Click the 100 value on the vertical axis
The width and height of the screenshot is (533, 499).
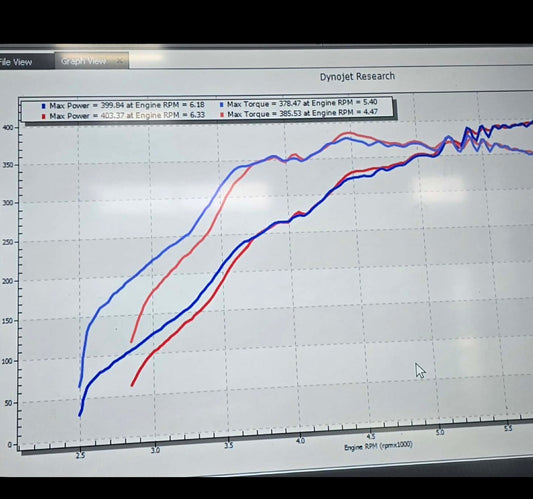(7, 361)
